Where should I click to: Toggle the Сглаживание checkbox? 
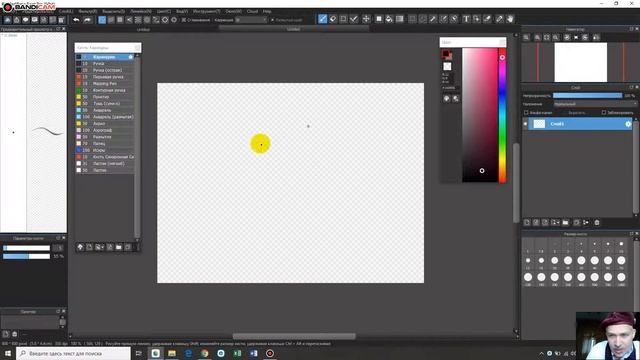pyautogui.click(x=184, y=20)
